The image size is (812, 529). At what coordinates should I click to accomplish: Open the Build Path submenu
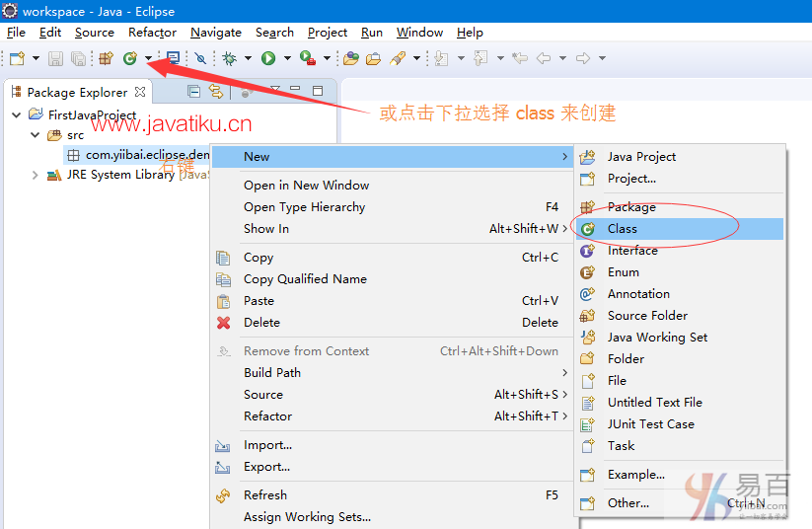tap(392, 373)
